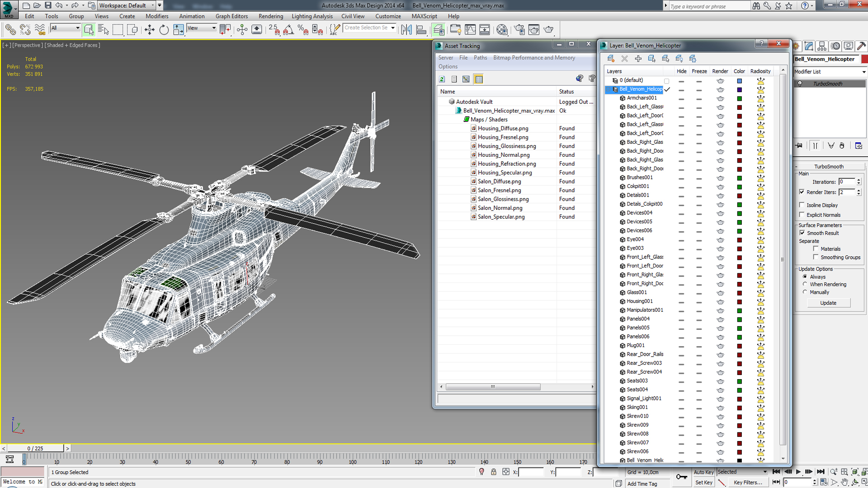Delete highlighted layer icon in Layer dialog
868x488 pixels.
[624, 58]
